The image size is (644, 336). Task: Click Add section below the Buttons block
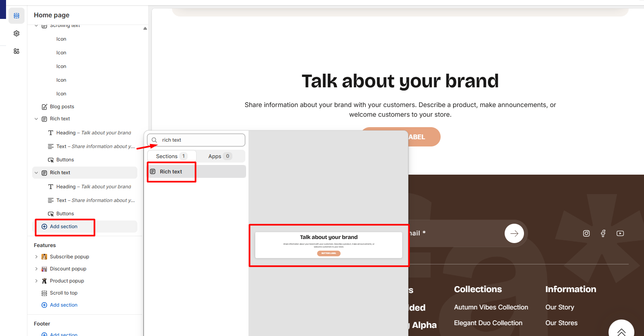pos(64,227)
